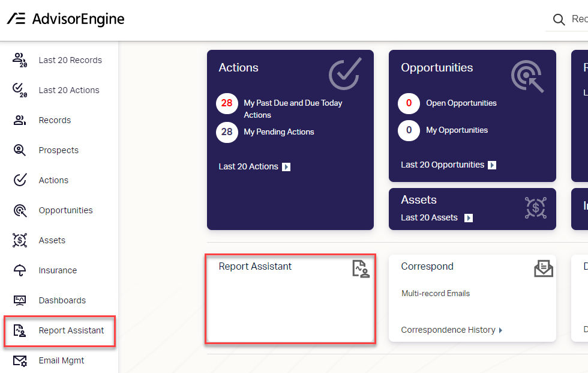The height and width of the screenshot is (373, 588).
Task: Click the Report Assistant card title
Action: click(x=255, y=266)
